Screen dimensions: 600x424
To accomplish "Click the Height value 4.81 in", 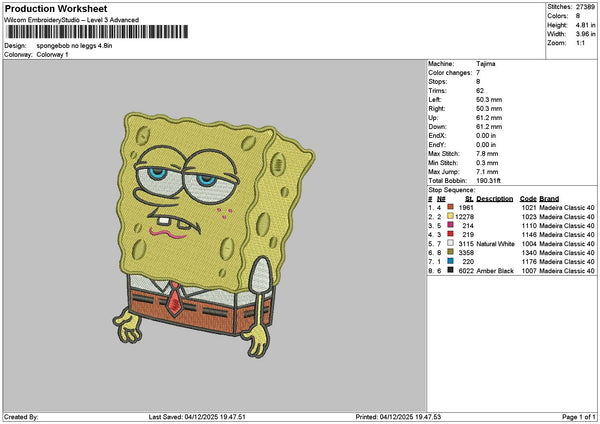I will (x=585, y=25).
